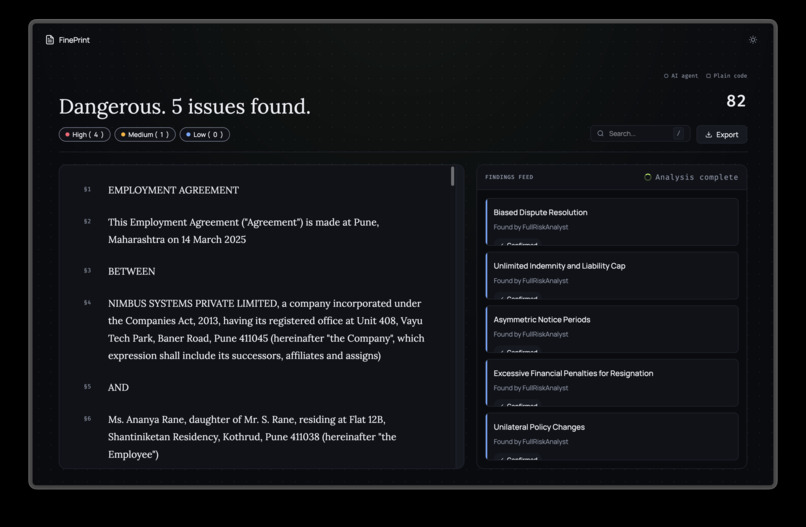Click 'Found by FullRiskAnalyst' under Asymmetric Notice Periods
Viewport: 806px width, 527px height.
[x=530, y=334]
